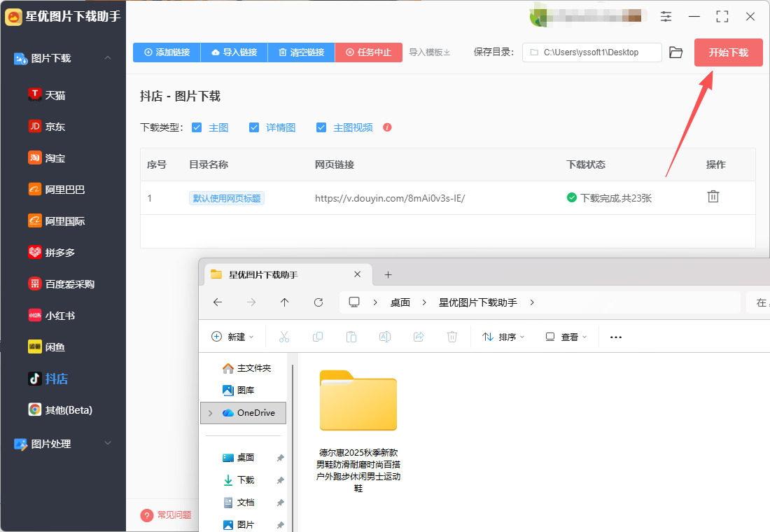This screenshot has width=770, height=532.
Task: Add a new explorer tab
Action: [x=388, y=274]
